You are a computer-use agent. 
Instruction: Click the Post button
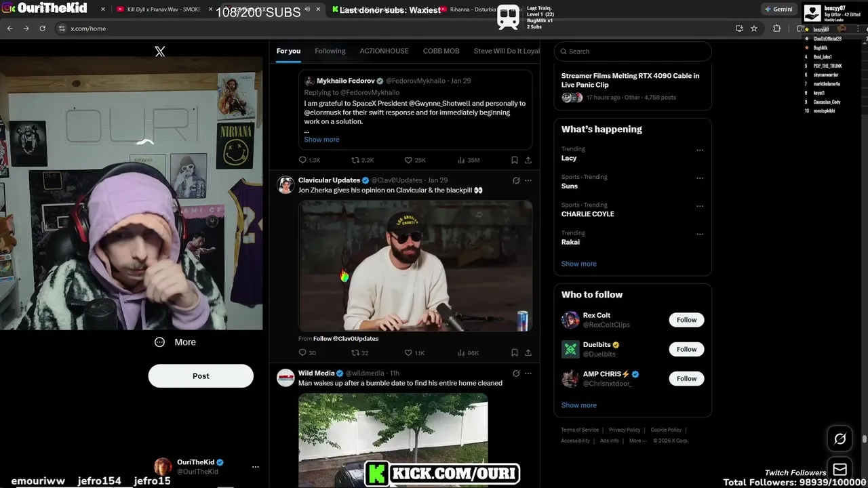pyautogui.click(x=201, y=376)
